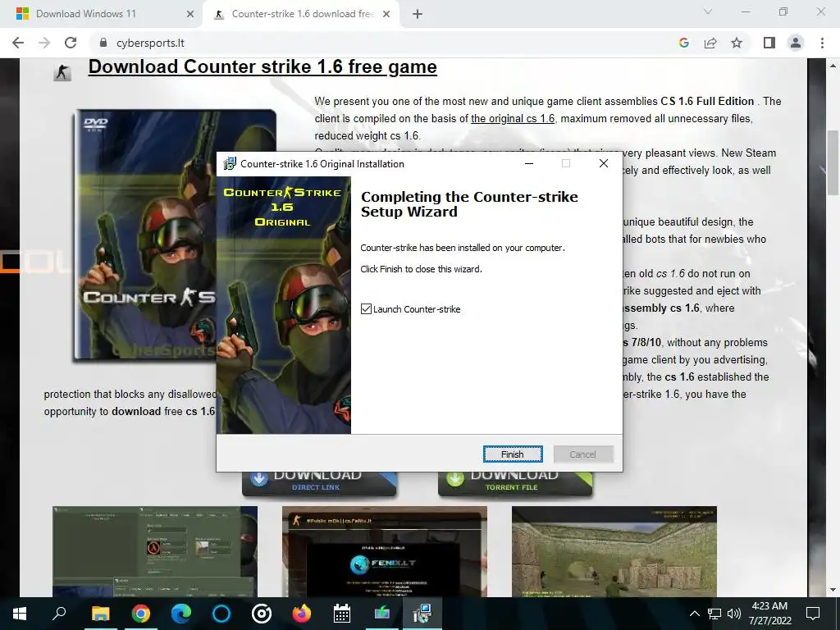Viewport: 840px width, 630px height.
Task: Click the Finish button in setup wizard
Action: pos(513,454)
